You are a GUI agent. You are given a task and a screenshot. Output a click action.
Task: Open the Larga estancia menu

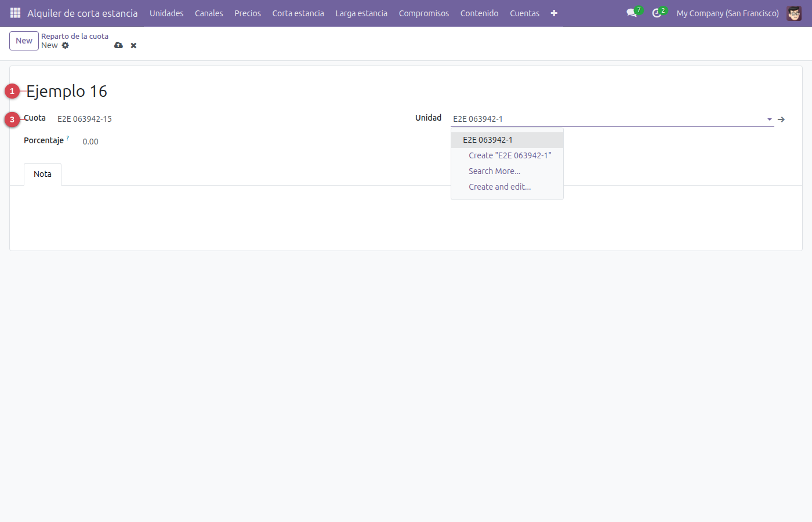click(361, 13)
